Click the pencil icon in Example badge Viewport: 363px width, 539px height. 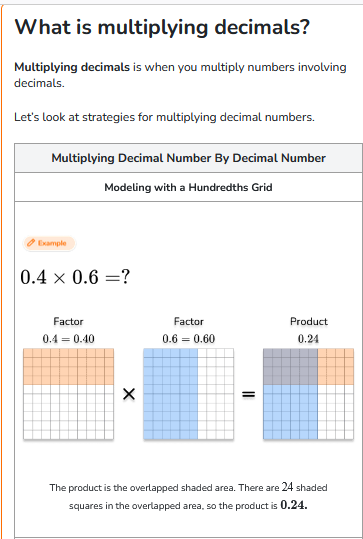pos(31,243)
